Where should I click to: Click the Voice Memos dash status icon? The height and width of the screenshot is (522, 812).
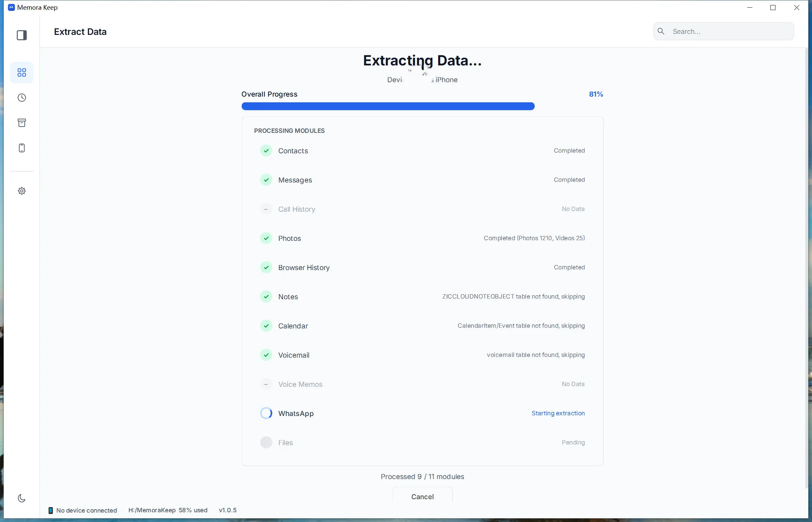(x=266, y=384)
